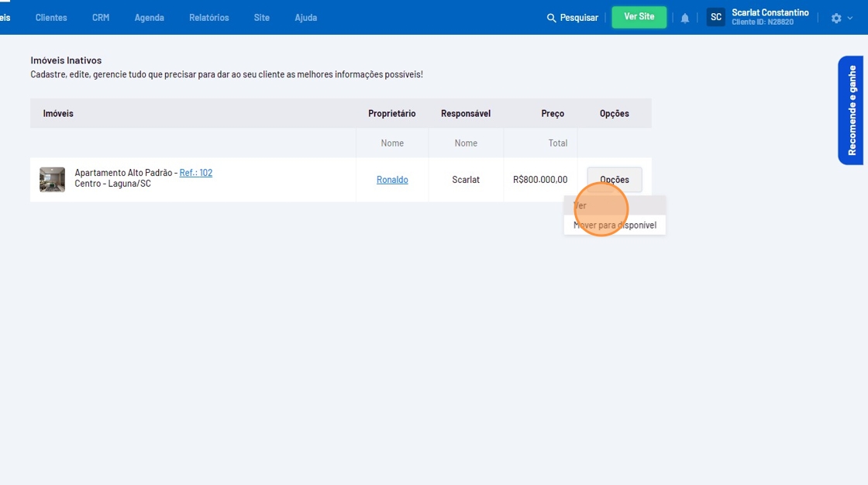Open the apartment property thumbnail
Screen dimensions: 868x485
point(53,179)
